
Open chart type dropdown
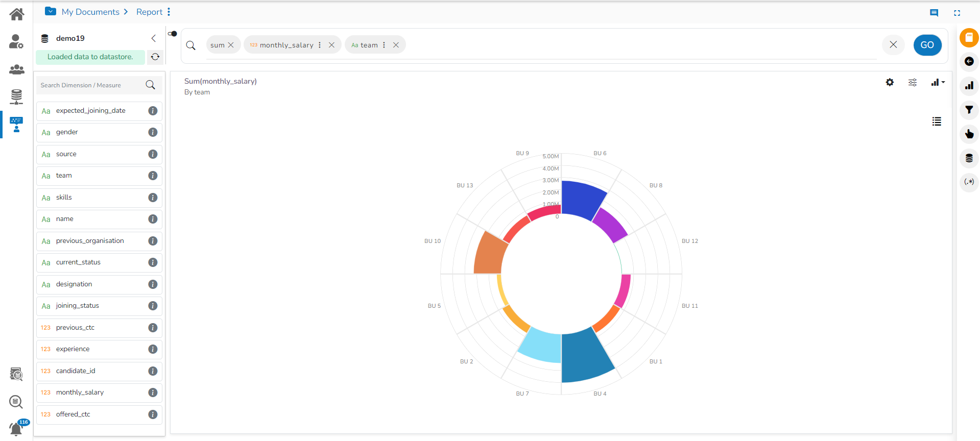pyautogui.click(x=938, y=82)
